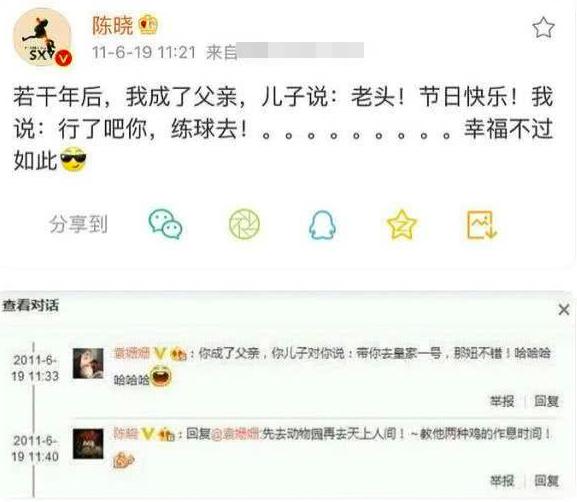Image resolution: width=577 pixels, height=502 pixels.
Task: Share to Qzone via star icon
Action: [x=401, y=224]
